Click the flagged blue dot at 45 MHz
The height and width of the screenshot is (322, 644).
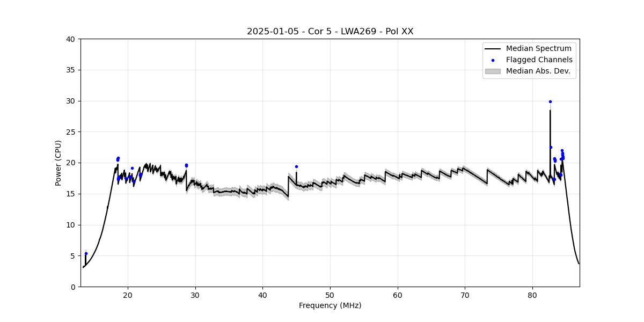pyautogui.click(x=296, y=166)
